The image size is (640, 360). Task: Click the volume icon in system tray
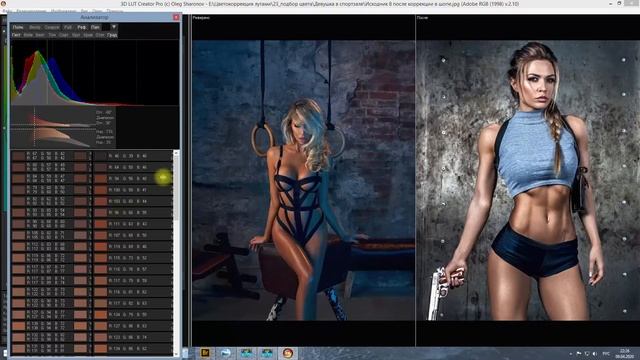click(x=594, y=353)
